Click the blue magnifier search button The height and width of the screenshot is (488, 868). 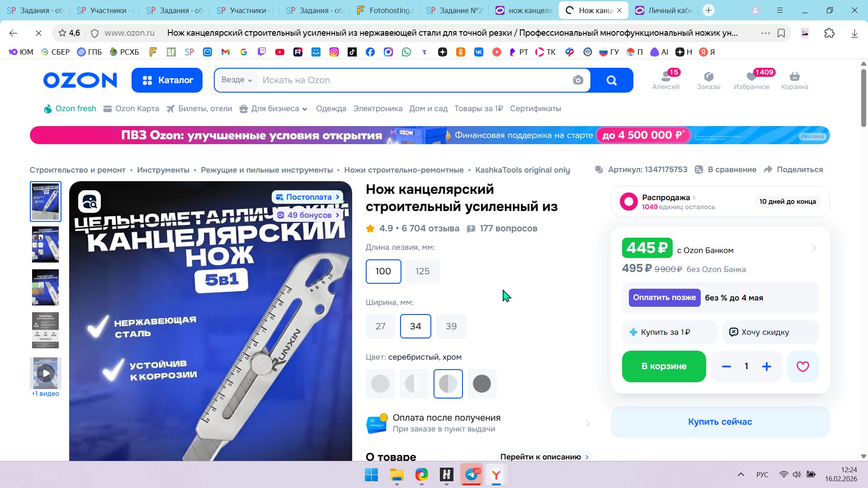[x=611, y=80]
